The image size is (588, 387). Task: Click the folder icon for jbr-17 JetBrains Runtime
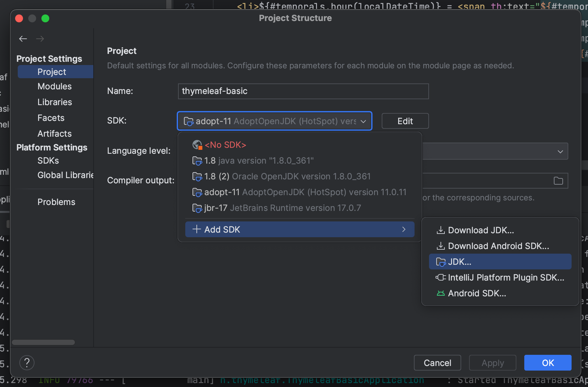coord(197,208)
